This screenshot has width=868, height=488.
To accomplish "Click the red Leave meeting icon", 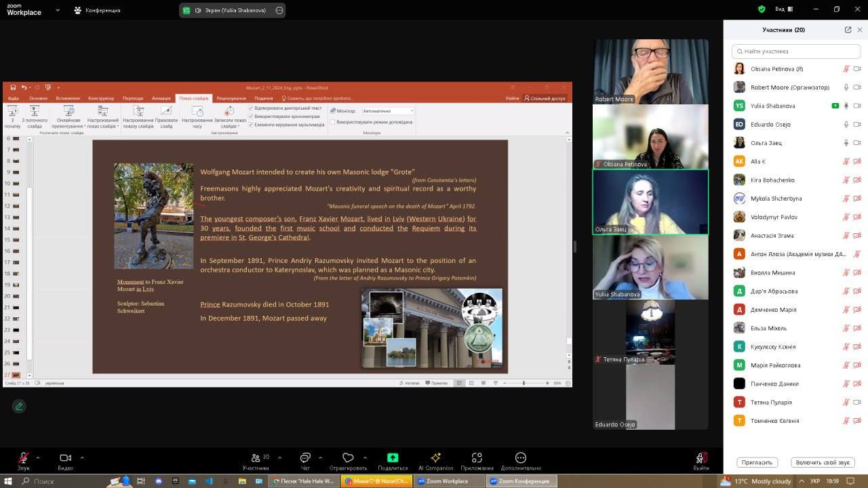I will pos(701,458).
